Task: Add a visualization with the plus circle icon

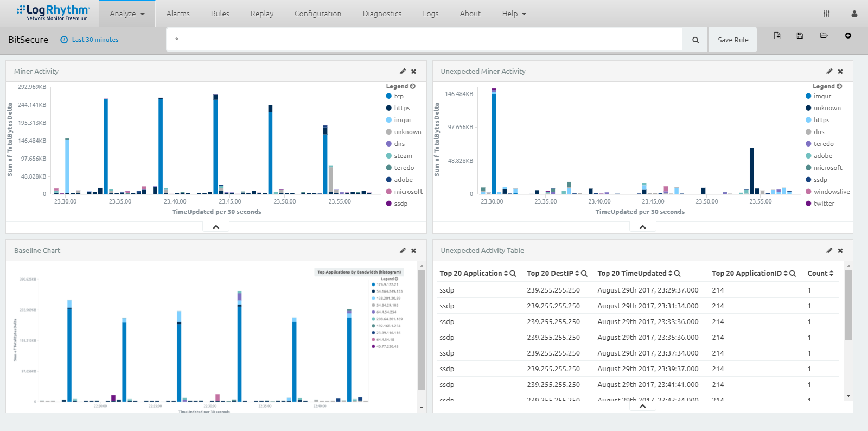Action: (x=848, y=35)
